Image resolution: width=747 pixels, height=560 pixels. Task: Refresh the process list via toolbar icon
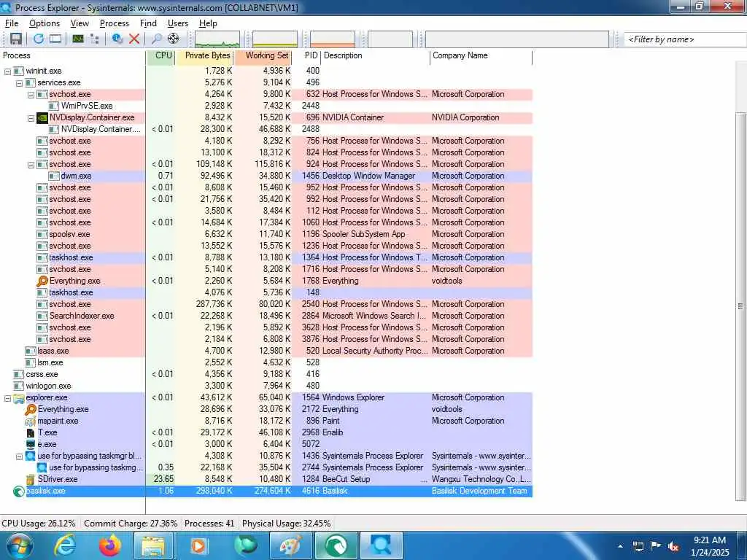39,39
